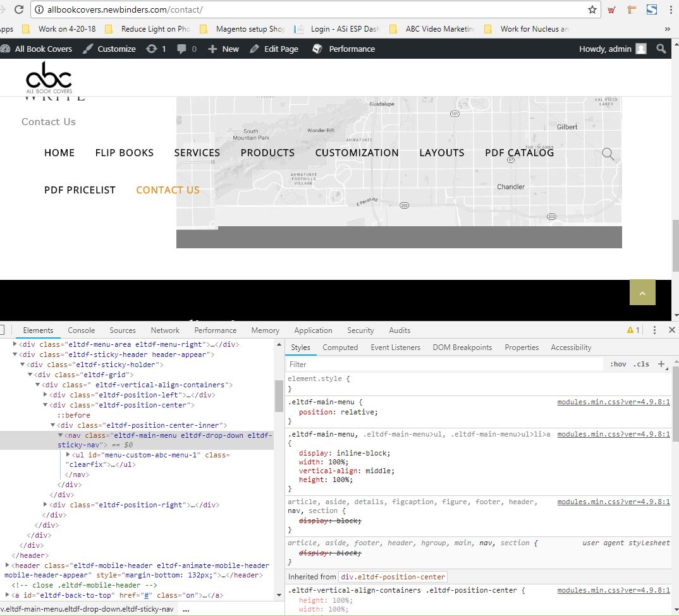The image size is (679, 616).
Task: Open the 'Work for Nucleus' bookmark folder
Action: [527, 29]
